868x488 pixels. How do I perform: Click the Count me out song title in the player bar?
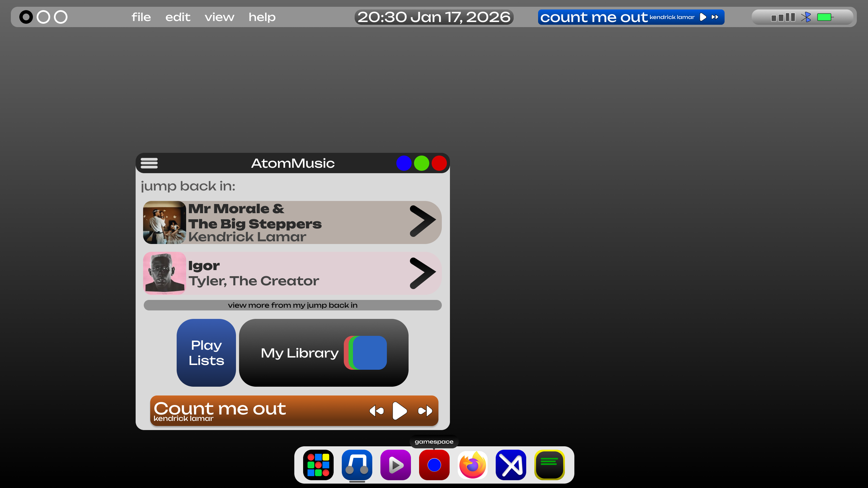click(220, 408)
